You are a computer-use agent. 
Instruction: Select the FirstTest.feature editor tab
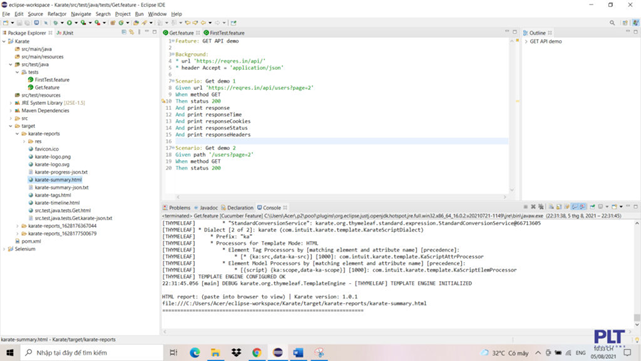click(224, 33)
